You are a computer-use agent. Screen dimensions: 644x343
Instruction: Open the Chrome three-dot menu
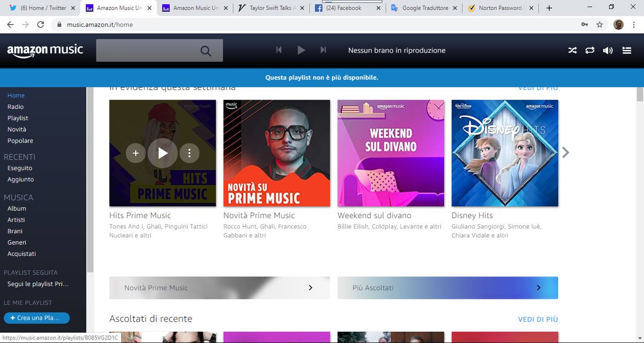(634, 25)
